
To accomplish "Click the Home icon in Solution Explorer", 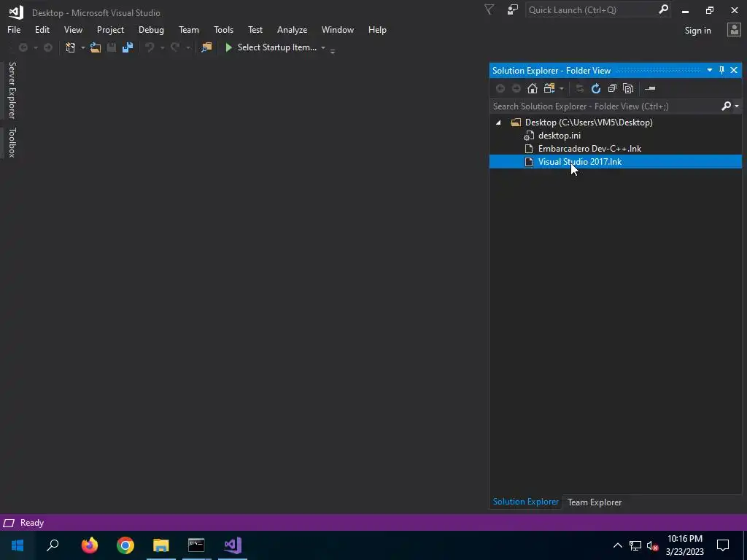I will pos(533,88).
